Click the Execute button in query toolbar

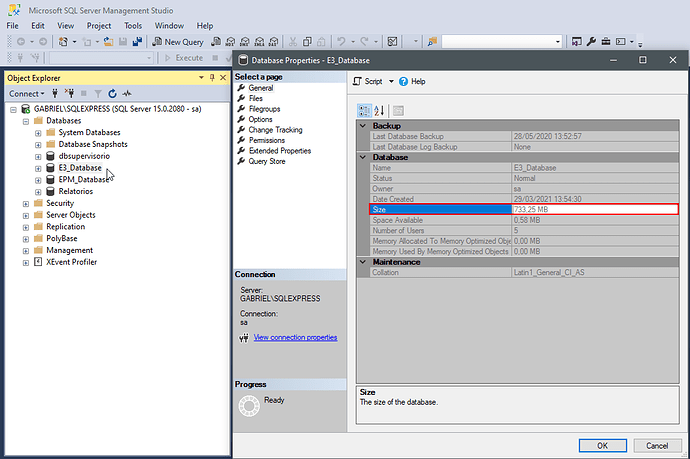tap(184, 58)
